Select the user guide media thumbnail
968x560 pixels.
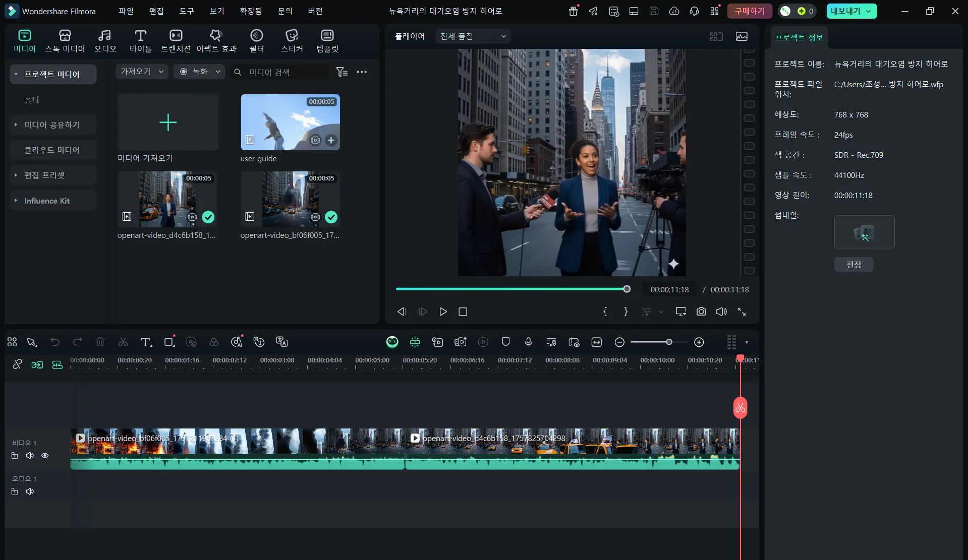pos(290,122)
